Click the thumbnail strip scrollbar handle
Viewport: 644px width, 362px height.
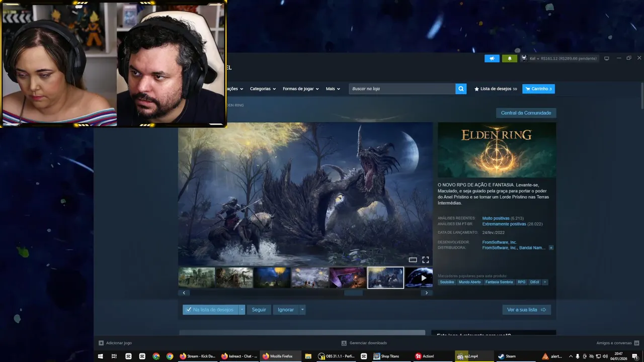tap(353, 293)
